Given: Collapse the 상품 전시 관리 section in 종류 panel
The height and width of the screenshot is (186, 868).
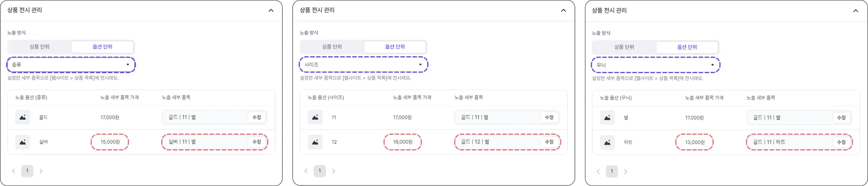Looking at the screenshot, I should 271,10.
